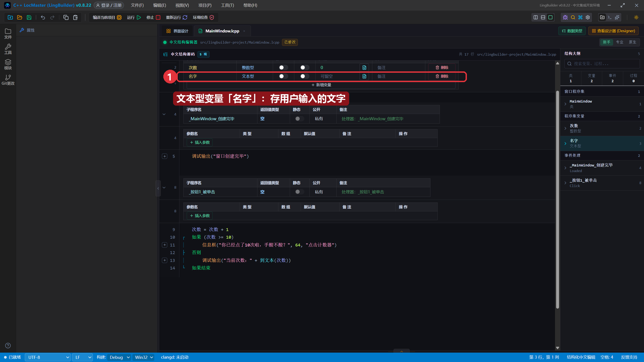Click the new project folder icon
This screenshot has height=362, width=644.
pos(10,17)
